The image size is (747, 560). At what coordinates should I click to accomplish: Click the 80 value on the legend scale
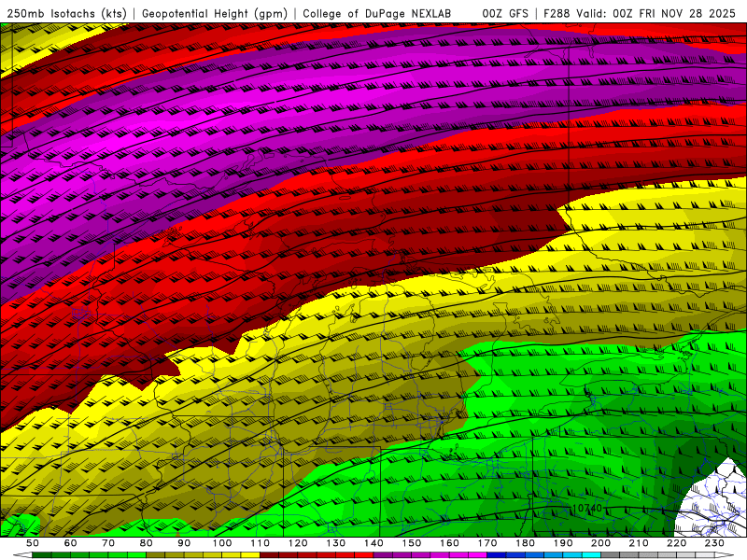click(x=146, y=543)
